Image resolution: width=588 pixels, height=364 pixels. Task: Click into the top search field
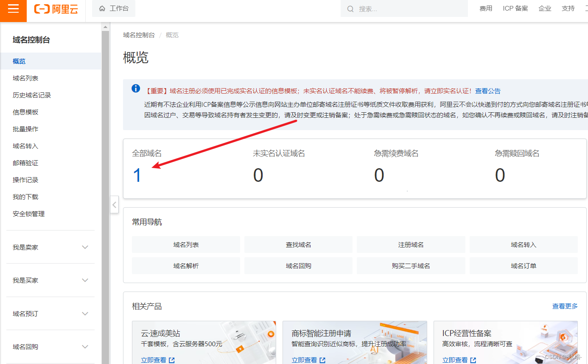pyautogui.click(x=407, y=9)
